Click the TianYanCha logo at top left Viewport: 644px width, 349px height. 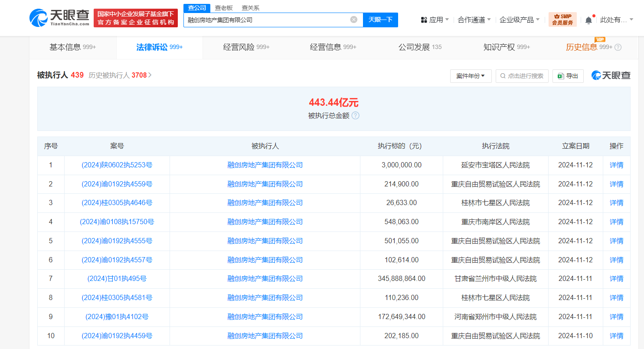59,18
